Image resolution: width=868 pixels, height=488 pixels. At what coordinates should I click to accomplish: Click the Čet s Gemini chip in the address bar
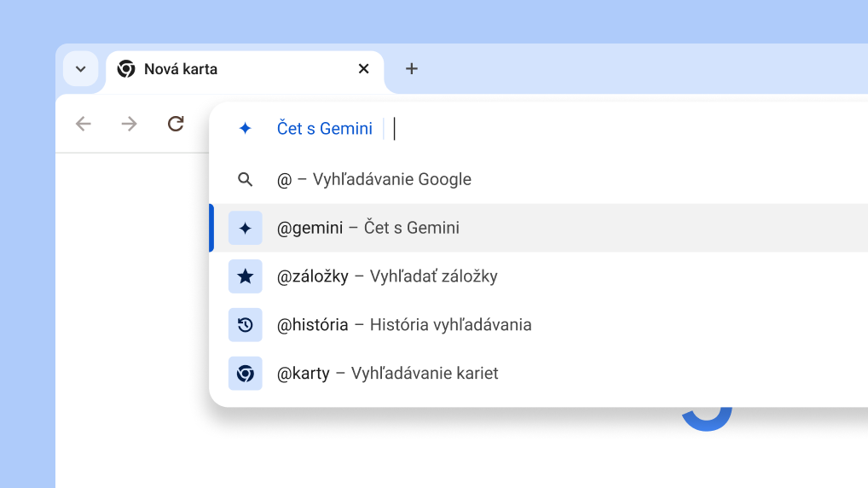pos(324,129)
